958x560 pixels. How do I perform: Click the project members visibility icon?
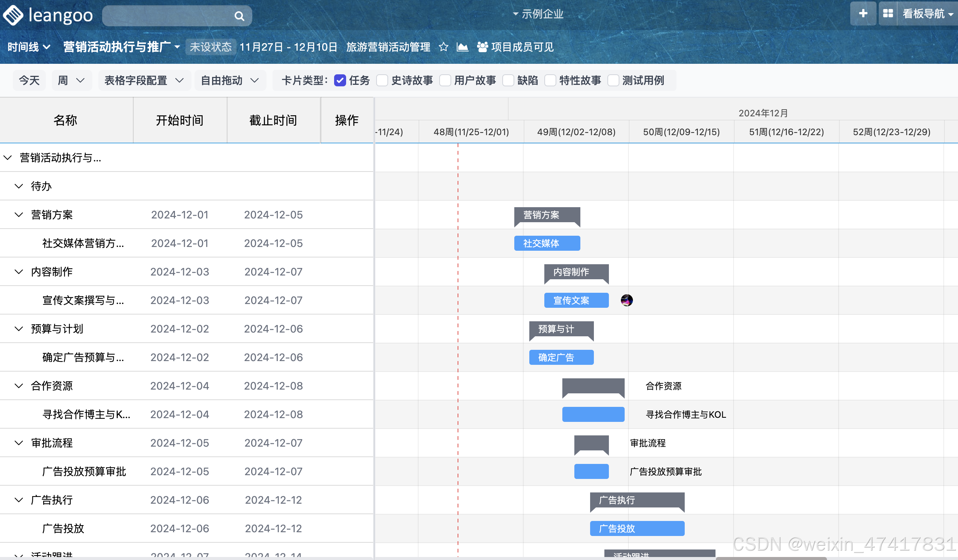[482, 47]
